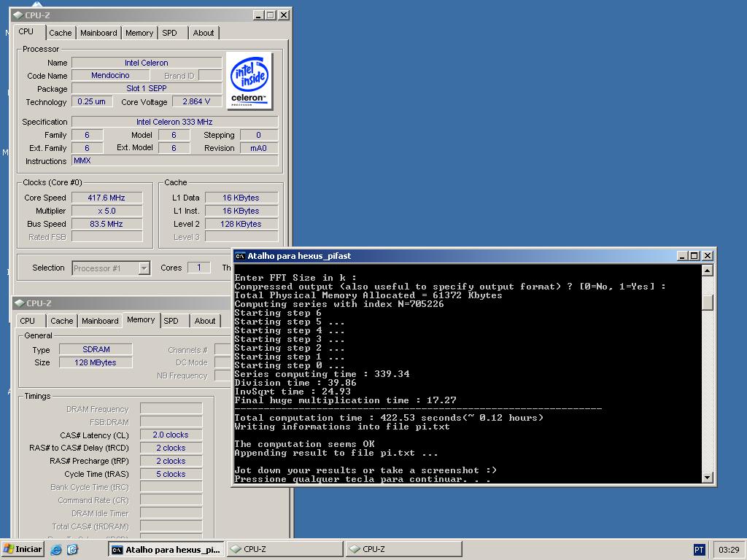Click the Intel Inside Celeron logo
The image size is (747, 560).
(x=249, y=81)
